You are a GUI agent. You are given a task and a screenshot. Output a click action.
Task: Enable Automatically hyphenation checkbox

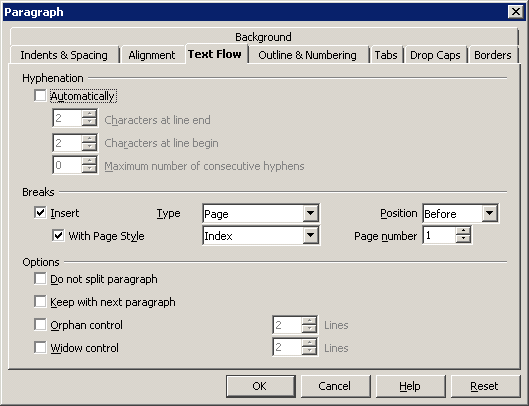pyautogui.click(x=40, y=96)
